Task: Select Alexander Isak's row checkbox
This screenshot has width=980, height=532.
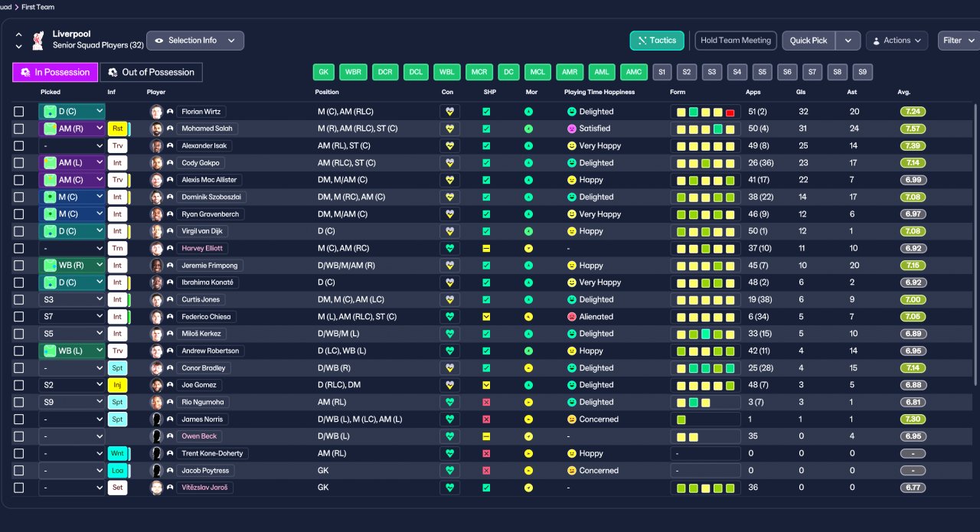Action: pos(19,145)
